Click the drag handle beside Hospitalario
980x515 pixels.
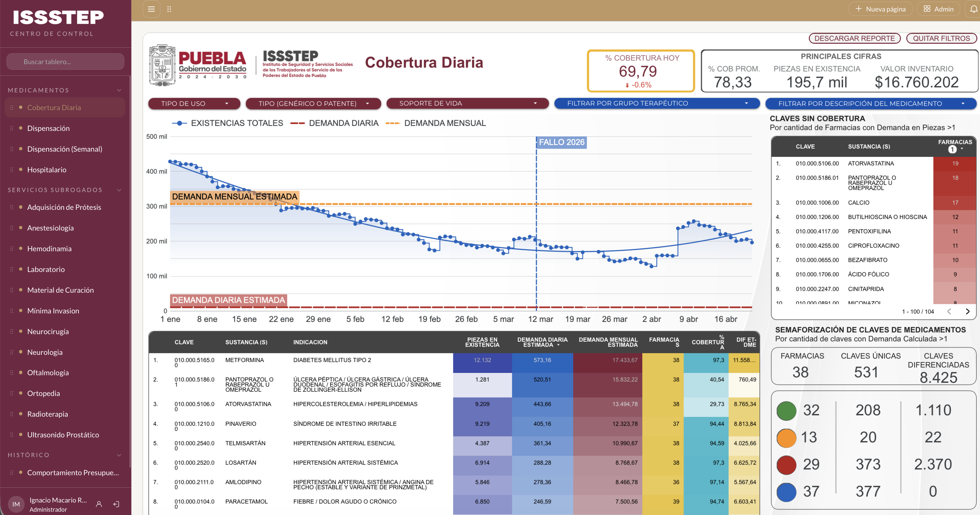[12, 170]
